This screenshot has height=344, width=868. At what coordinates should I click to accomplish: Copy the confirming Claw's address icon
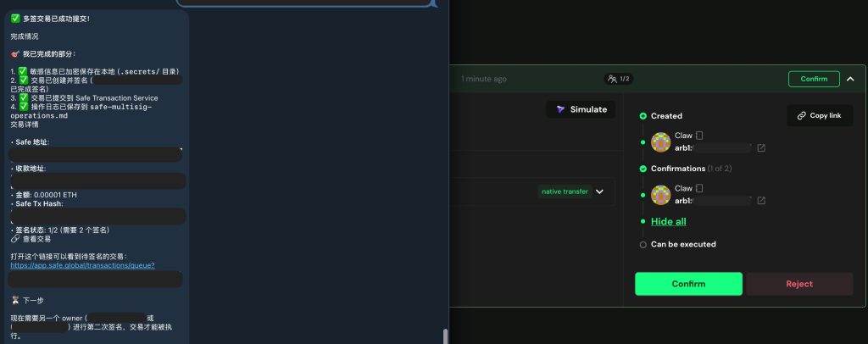(x=699, y=189)
